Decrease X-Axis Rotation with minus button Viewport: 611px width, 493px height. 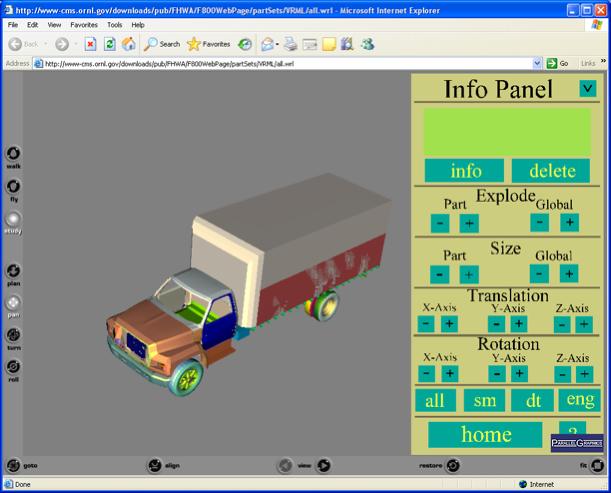point(425,374)
